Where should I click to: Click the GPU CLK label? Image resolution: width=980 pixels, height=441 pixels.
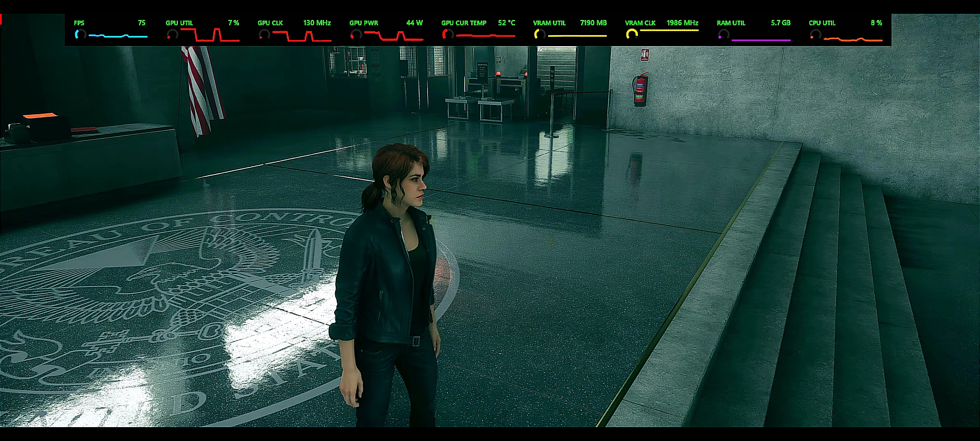[270, 23]
